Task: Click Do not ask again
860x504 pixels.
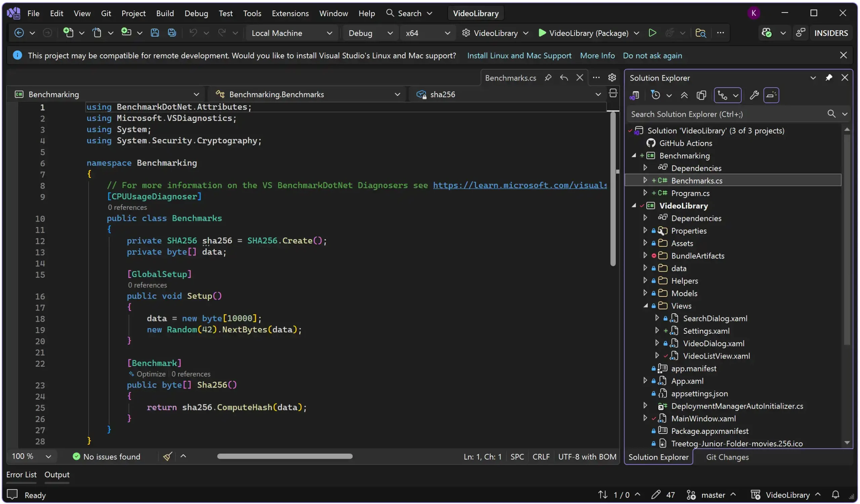Action: click(x=652, y=55)
